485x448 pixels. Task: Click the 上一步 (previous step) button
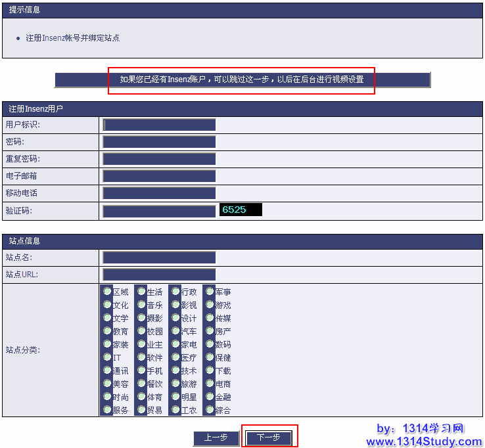(x=216, y=438)
